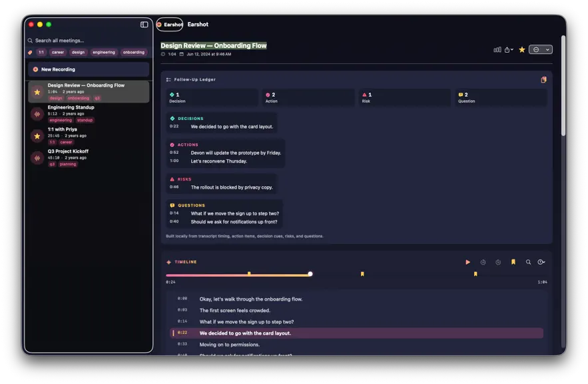Filter meetings by 1:1 tag
The height and width of the screenshot is (384, 588).
tap(41, 52)
